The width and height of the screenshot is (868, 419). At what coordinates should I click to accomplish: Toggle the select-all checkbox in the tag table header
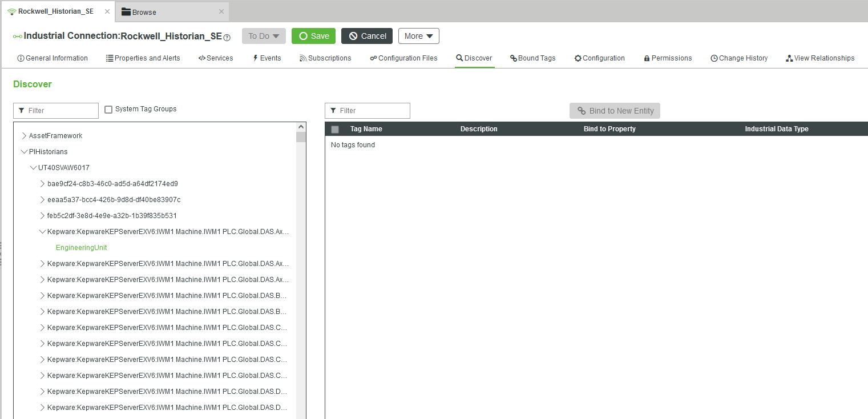335,129
